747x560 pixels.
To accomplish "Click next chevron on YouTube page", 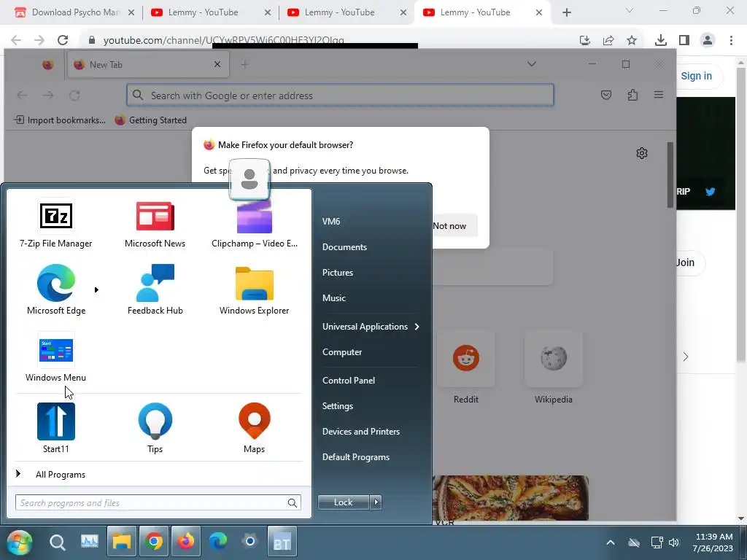I will [x=686, y=357].
